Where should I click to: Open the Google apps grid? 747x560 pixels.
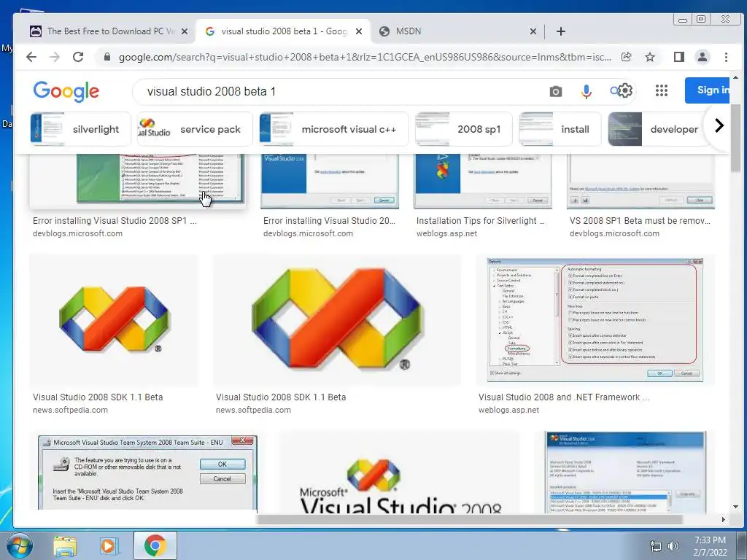pyautogui.click(x=661, y=90)
